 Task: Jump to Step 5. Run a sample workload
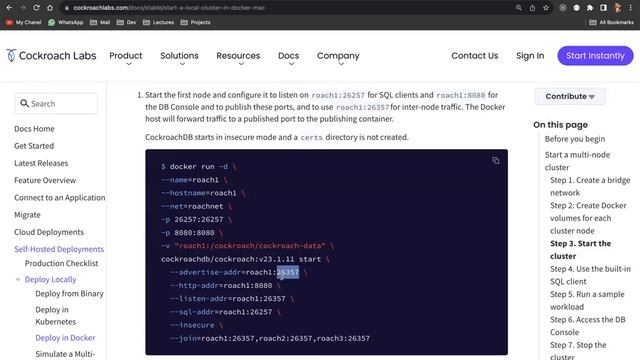point(587,300)
